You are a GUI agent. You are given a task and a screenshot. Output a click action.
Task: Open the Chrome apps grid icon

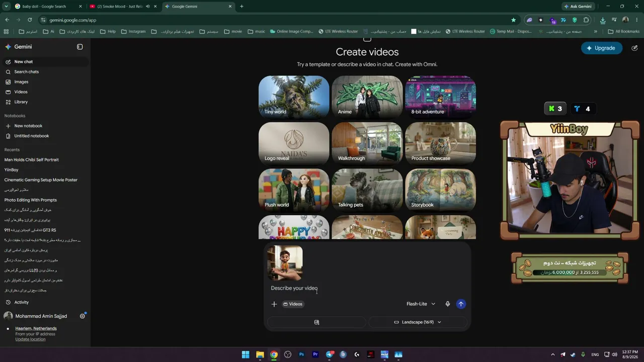[6, 31]
